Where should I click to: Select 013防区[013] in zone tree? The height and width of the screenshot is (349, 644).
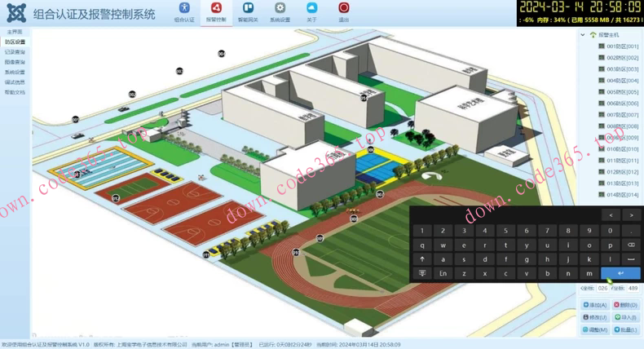tap(622, 183)
